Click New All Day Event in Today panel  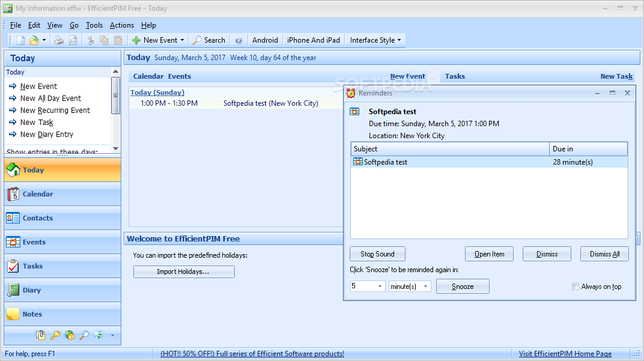(x=50, y=98)
